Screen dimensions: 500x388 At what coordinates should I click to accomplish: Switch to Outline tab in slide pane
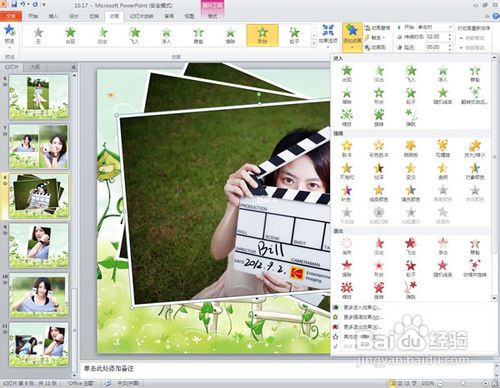click(35, 67)
